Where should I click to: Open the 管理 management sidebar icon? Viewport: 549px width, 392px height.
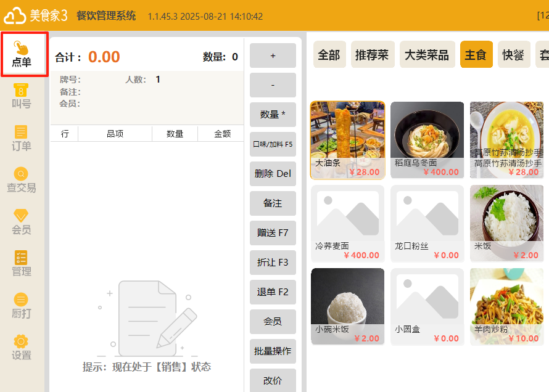[x=21, y=264]
